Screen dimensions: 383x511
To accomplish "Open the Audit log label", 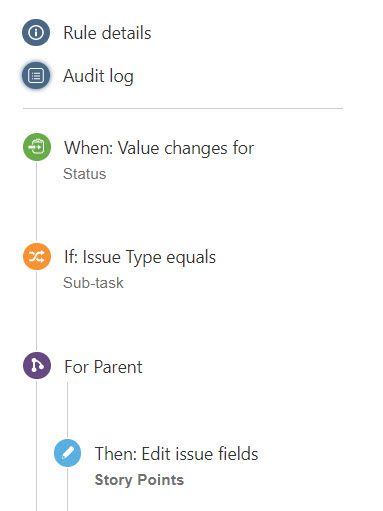I will 99,76.
